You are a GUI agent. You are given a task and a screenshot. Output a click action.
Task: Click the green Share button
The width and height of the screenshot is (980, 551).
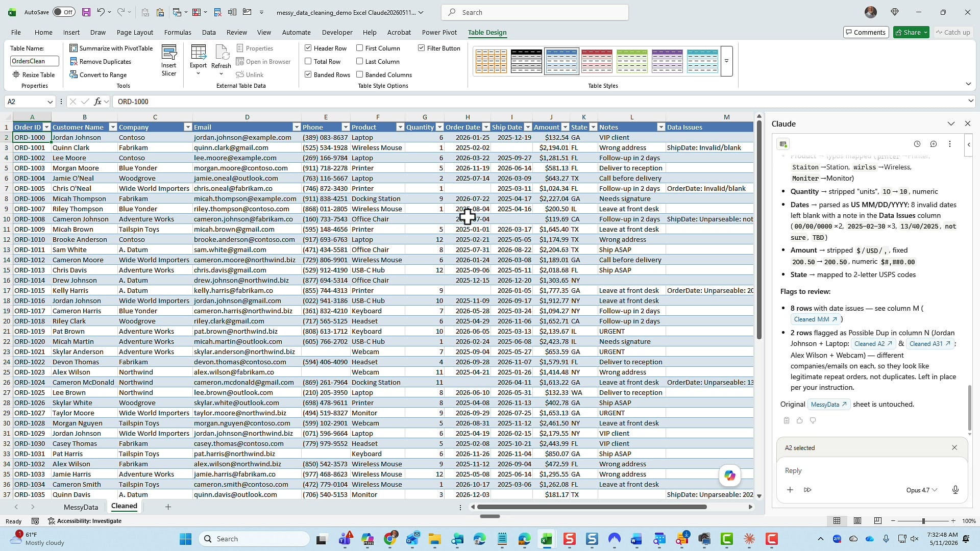pyautogui.click(x=911, y=32)
